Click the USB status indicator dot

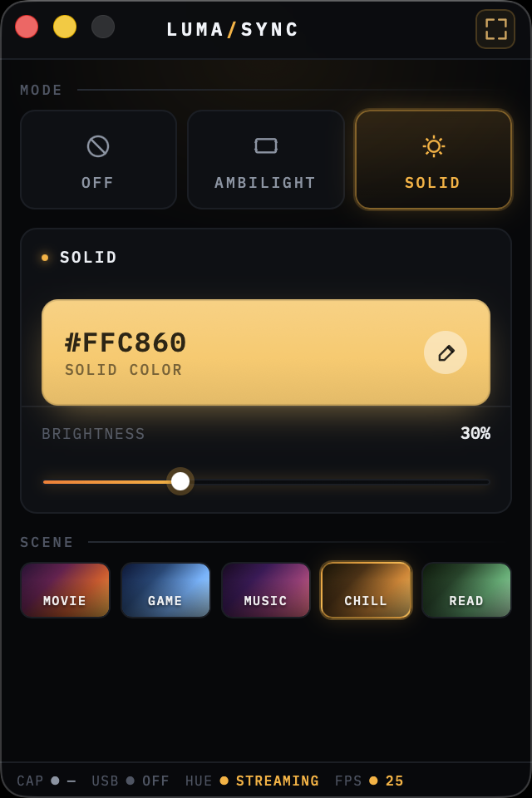[x=130, y=781]
